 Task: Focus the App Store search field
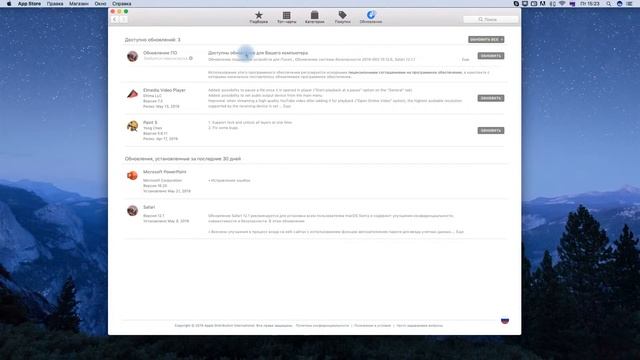coord(490,19)
